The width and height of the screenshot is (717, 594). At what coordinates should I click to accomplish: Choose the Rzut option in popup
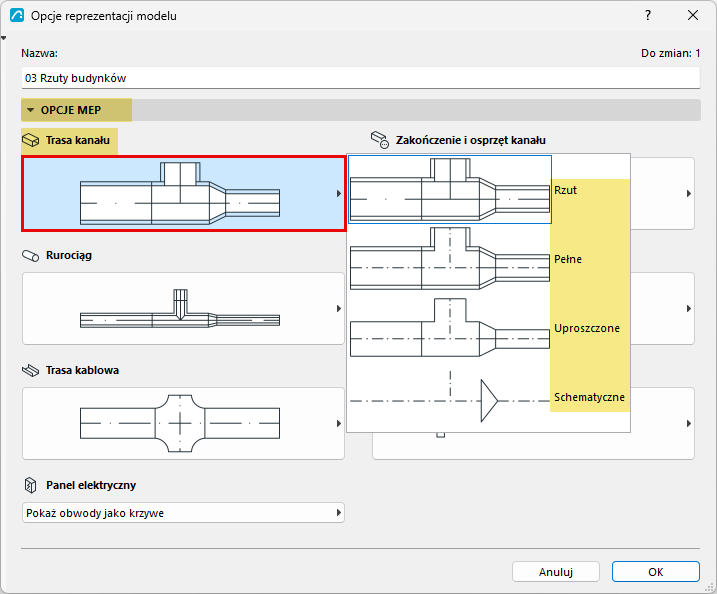[488, 190]
